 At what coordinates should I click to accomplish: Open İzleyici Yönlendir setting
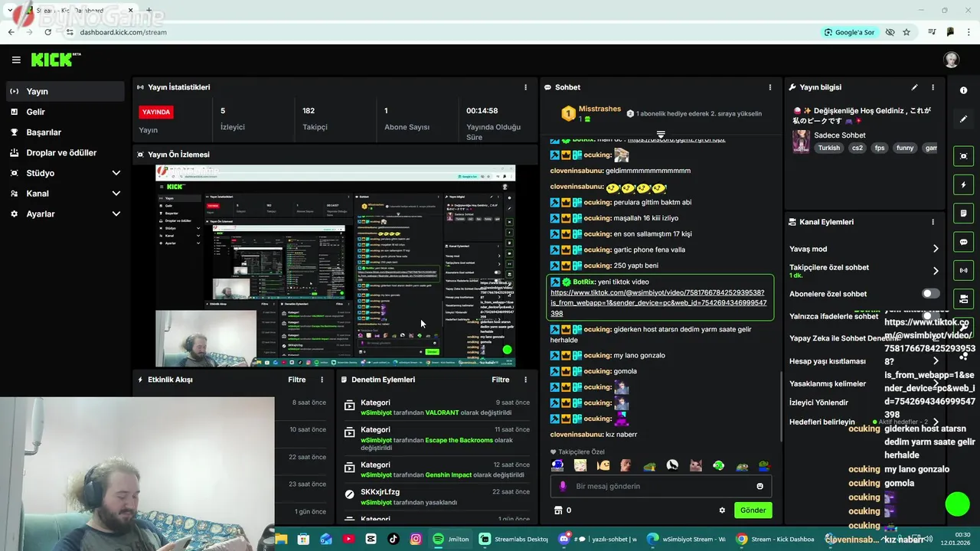point(818,403)
